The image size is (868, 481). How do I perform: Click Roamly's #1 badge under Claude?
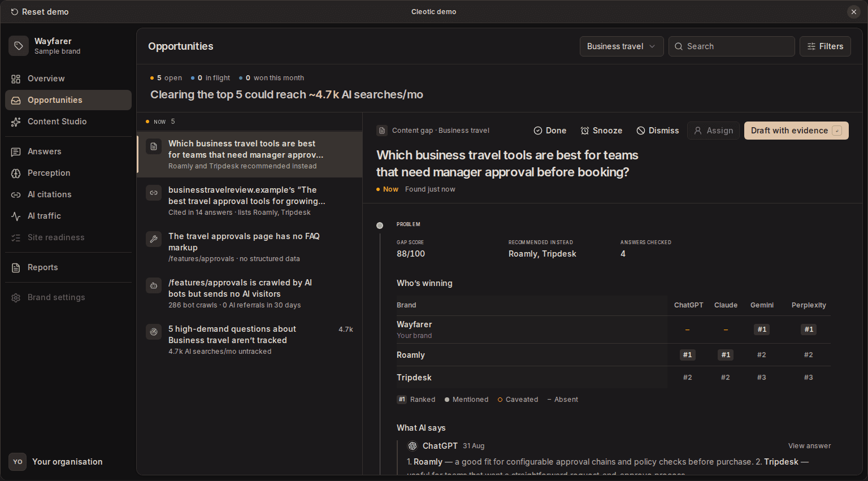click(x=726, y=355)
